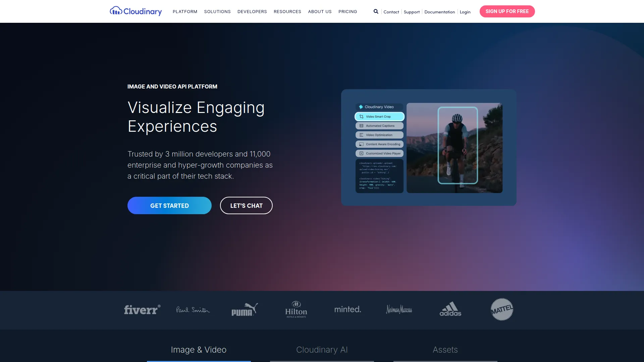Switch to the Assets tab
The height and width of the screenshot is (362, 644).
tap(445, 350)
